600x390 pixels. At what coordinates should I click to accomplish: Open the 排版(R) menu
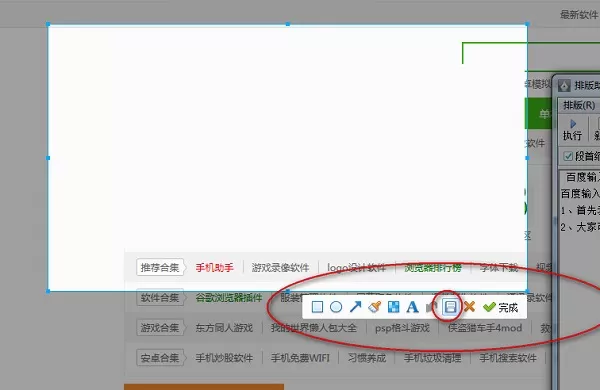pyautogui.click(x=579, y=105)
